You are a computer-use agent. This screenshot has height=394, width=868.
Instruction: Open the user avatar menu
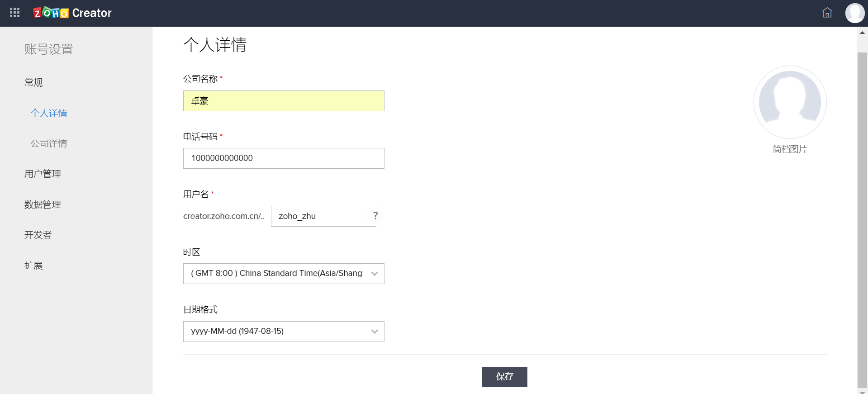point(854,13)
